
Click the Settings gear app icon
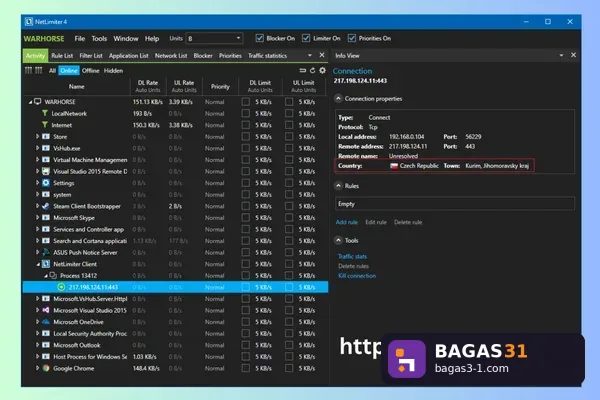pyautogui.click(x=46, y=183)
